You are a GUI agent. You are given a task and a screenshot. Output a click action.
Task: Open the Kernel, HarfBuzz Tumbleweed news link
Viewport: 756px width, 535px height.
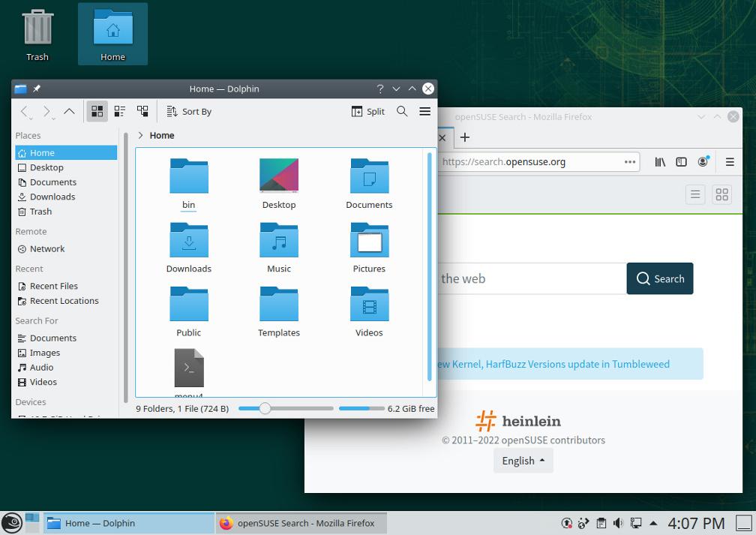point(553,364)
